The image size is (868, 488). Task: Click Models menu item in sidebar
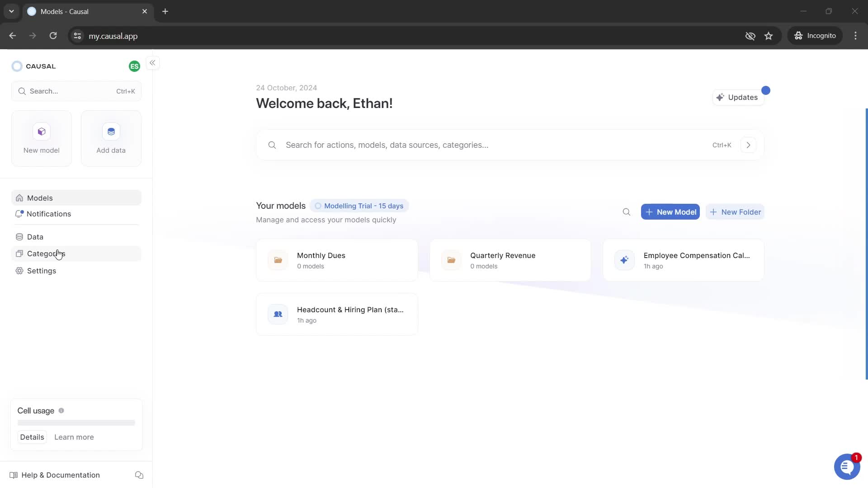[39, 198]
